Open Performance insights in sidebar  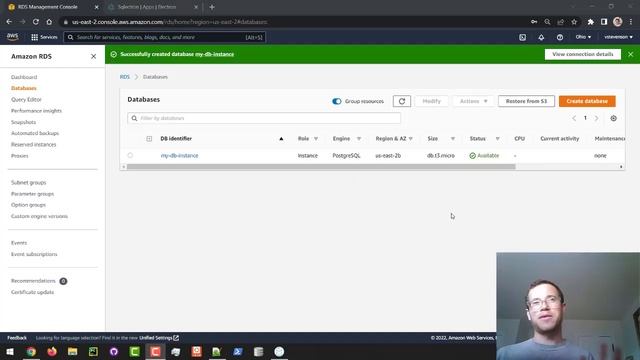click(x=36, y=111)
